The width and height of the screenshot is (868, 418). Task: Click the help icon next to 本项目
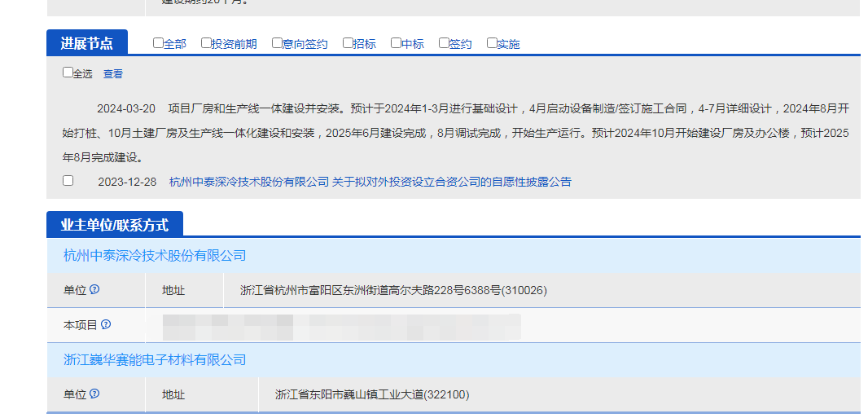[x=106, y=324]
